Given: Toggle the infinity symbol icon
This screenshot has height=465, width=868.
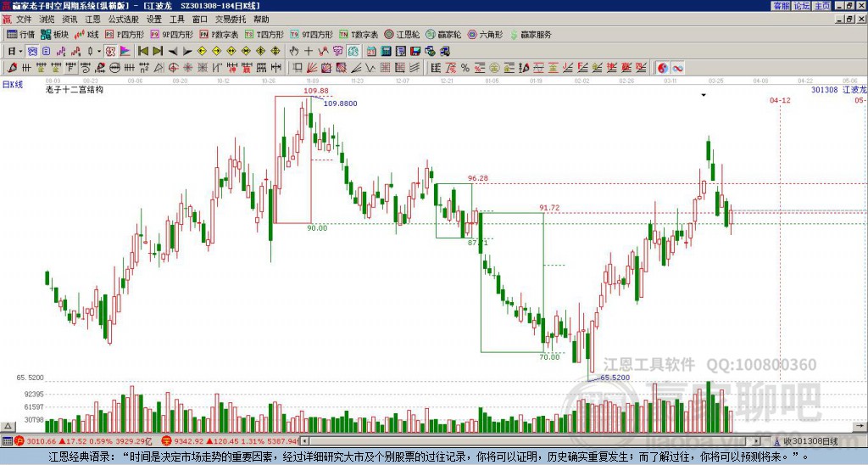Looking at the screenshot, I should click(x=677, y=68).
